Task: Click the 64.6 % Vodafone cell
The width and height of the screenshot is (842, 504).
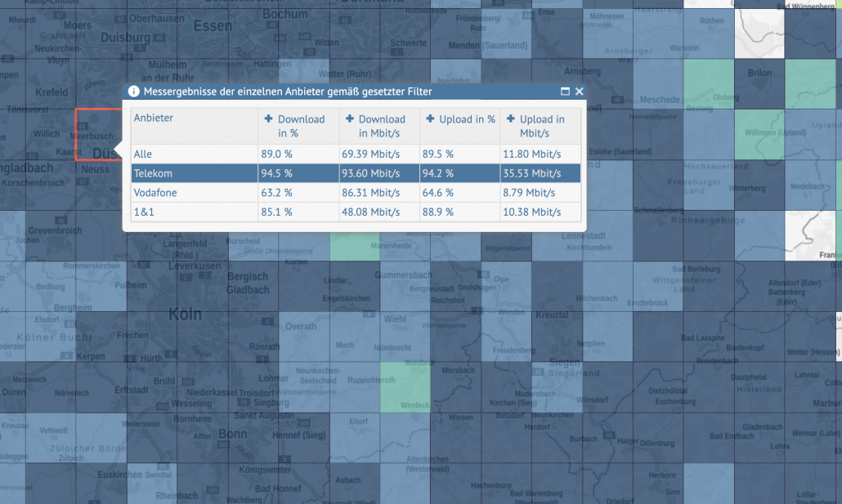Action: (459, 193)
